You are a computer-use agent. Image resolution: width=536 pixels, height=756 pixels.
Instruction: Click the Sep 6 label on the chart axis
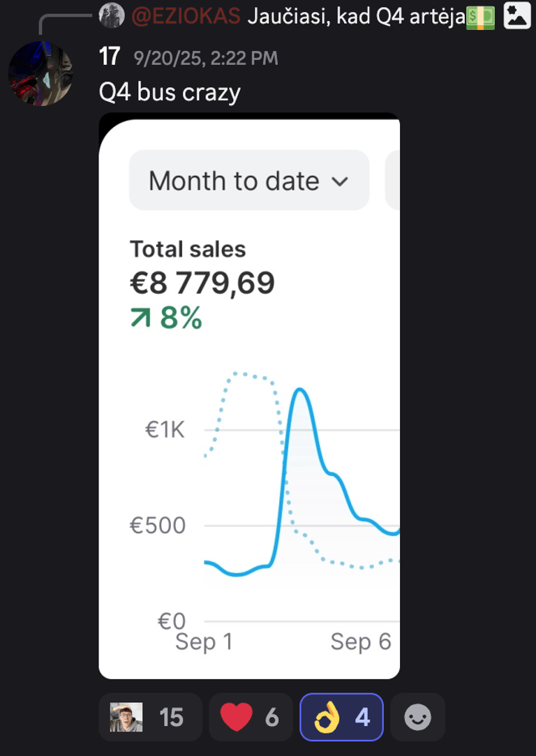pos(361,642)
